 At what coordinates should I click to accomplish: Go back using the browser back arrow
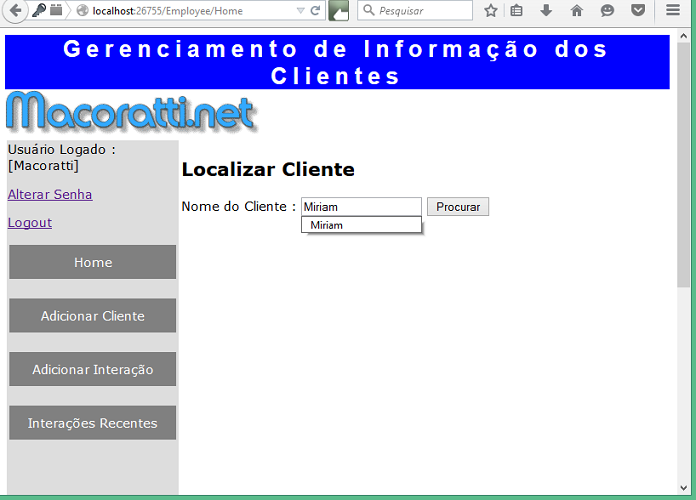15,10
